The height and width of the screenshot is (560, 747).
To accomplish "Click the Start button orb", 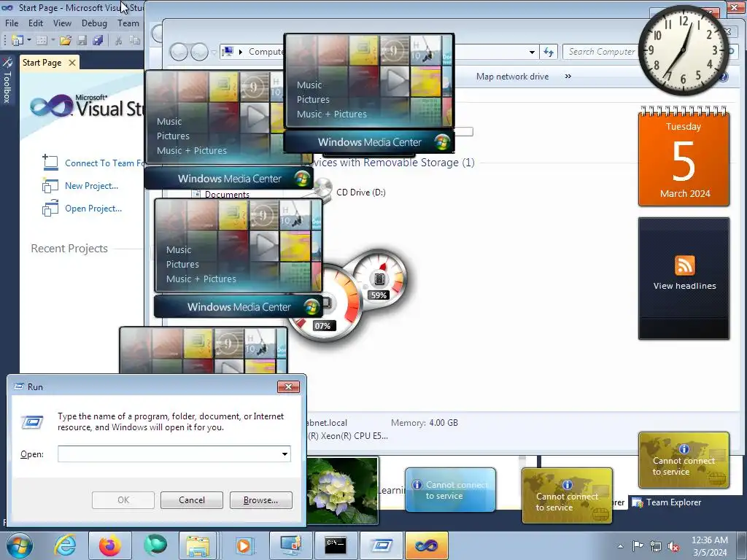I will pyautogui.click(x=20, y=545).
